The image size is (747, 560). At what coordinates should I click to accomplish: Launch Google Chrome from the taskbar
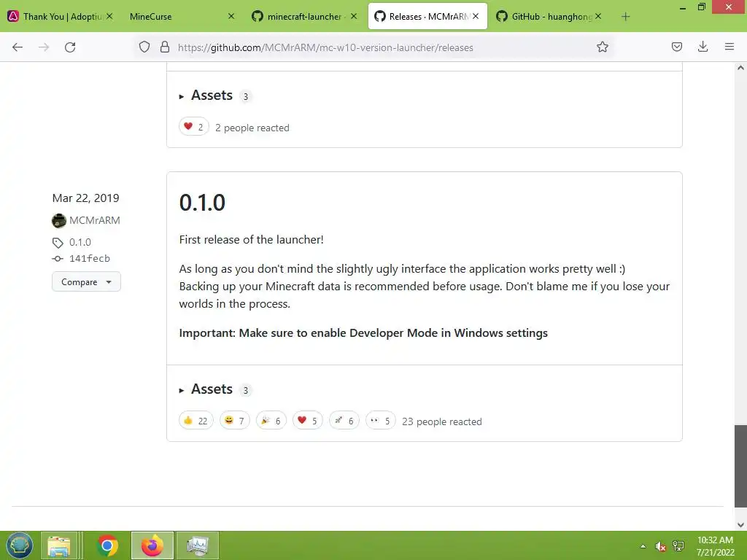pyautogui.click(x=107, y=545)
